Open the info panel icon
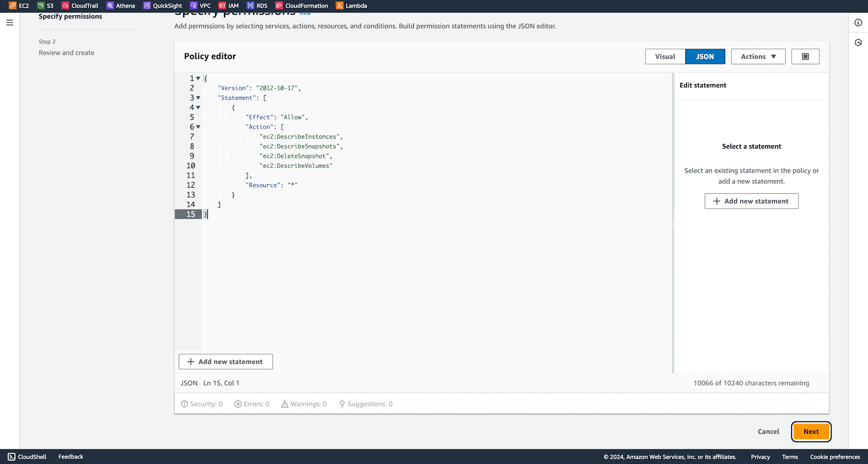 coord(858,23)
